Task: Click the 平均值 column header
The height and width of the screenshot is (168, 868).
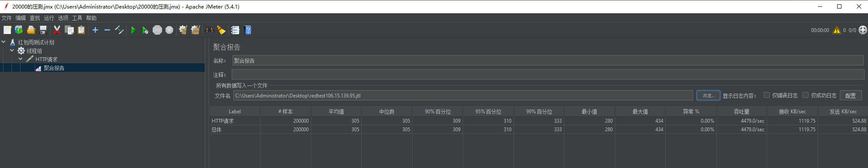Action: 336,111
